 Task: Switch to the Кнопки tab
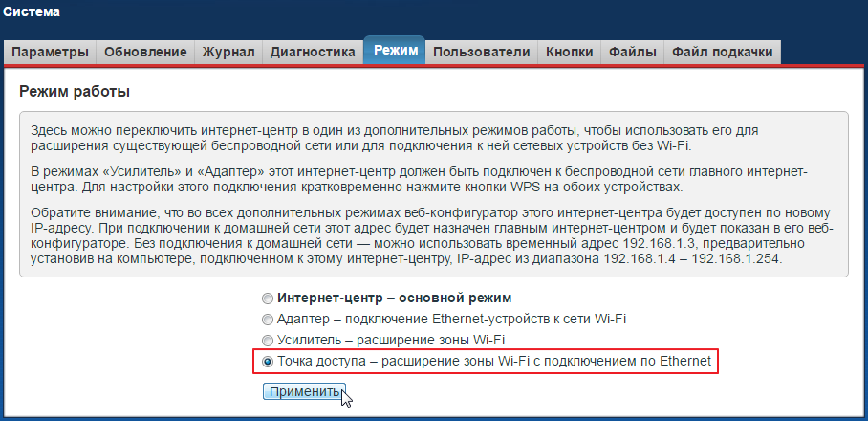[569, 52]
